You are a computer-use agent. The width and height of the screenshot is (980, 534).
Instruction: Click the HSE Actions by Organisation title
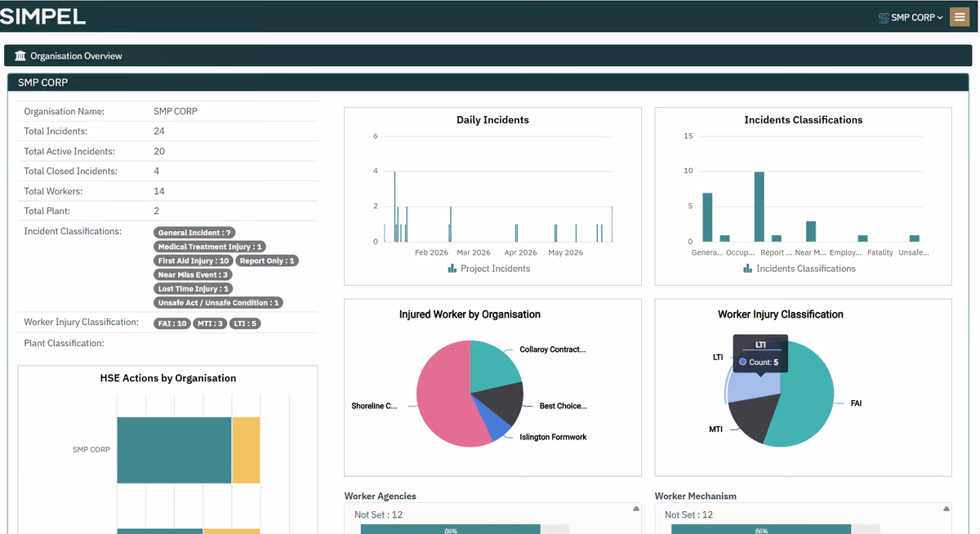point(168,378)
